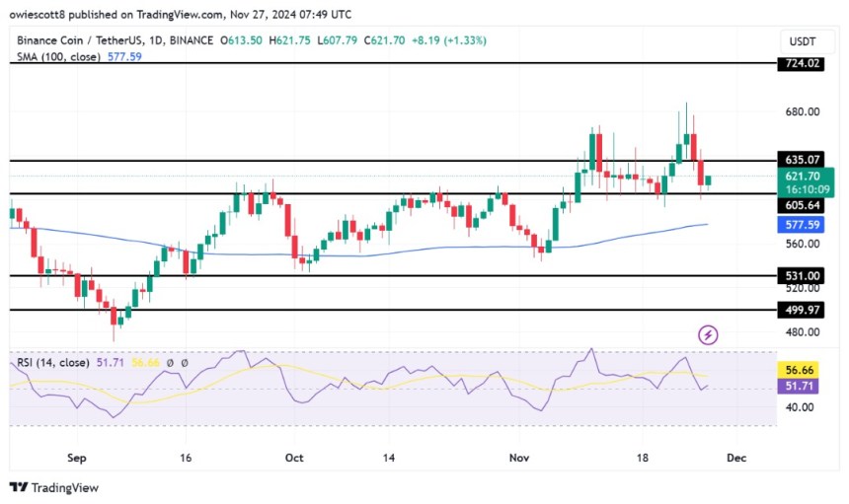The height and width of the screenshot is (504, 849).
Task: Select the SMA (100, close) indicator legend
Action: point(58,57)
